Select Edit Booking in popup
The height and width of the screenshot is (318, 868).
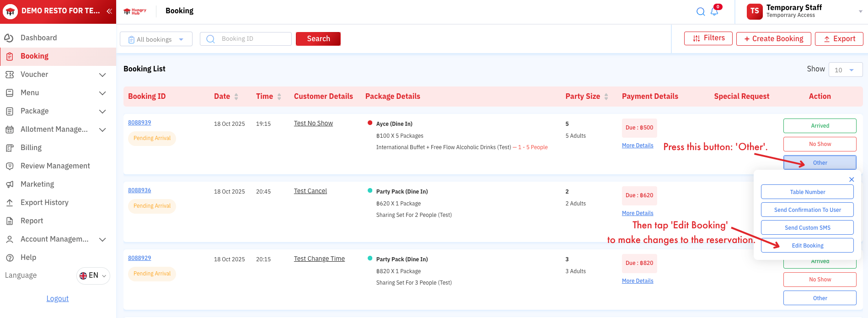[x=807, y=246]
